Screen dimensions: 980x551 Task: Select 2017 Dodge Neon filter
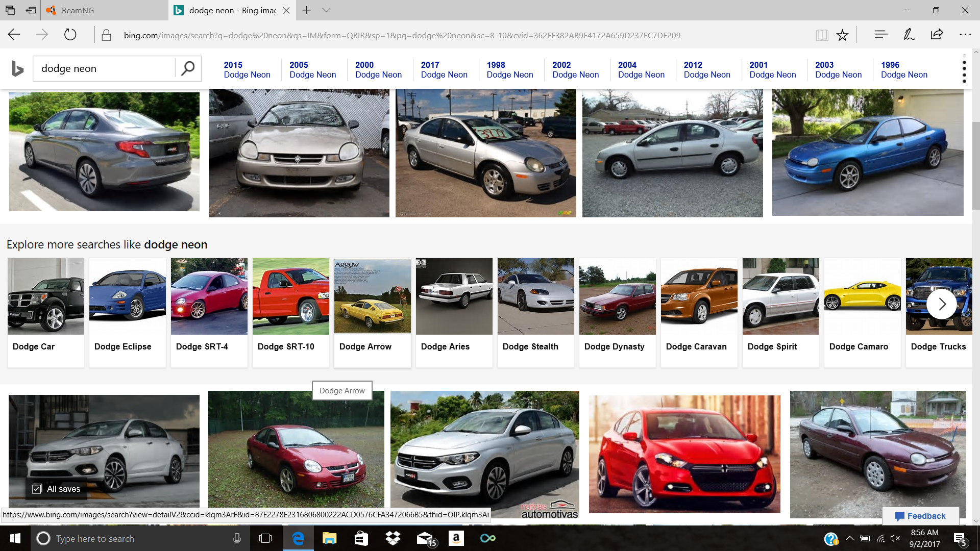444,69
